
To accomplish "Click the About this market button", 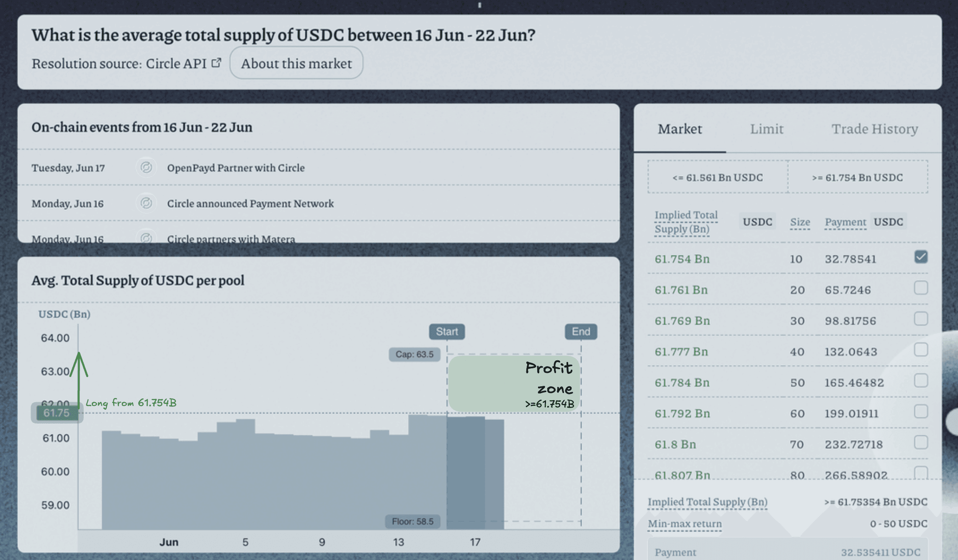I will pos(296,63).
